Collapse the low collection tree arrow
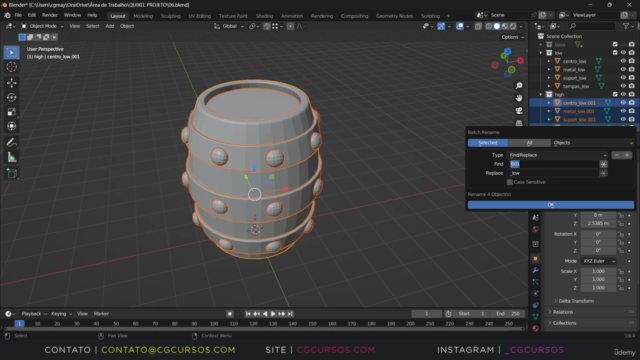This screenshot has width=640, height=360. coord(541,53)
